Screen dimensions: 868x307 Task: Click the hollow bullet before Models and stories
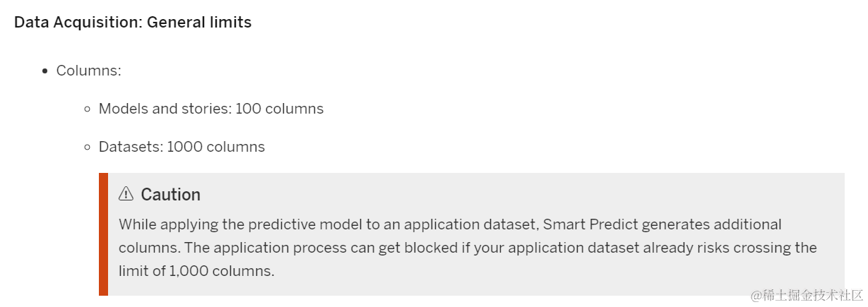[88, 109]
